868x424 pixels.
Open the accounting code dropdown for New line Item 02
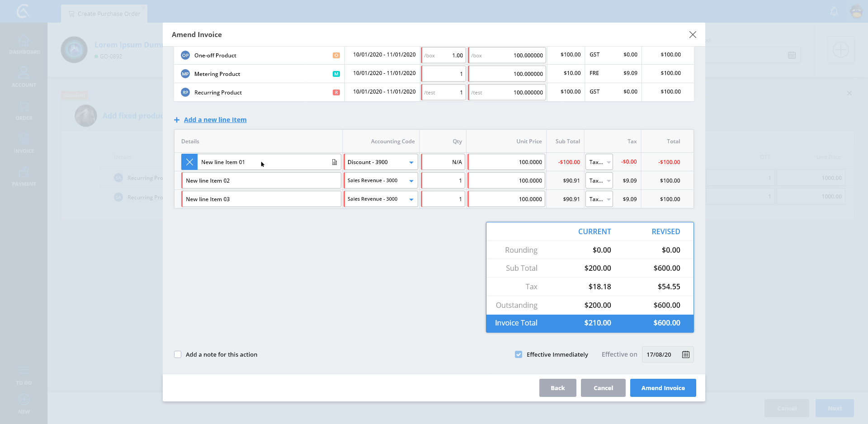tap(411, 181)
